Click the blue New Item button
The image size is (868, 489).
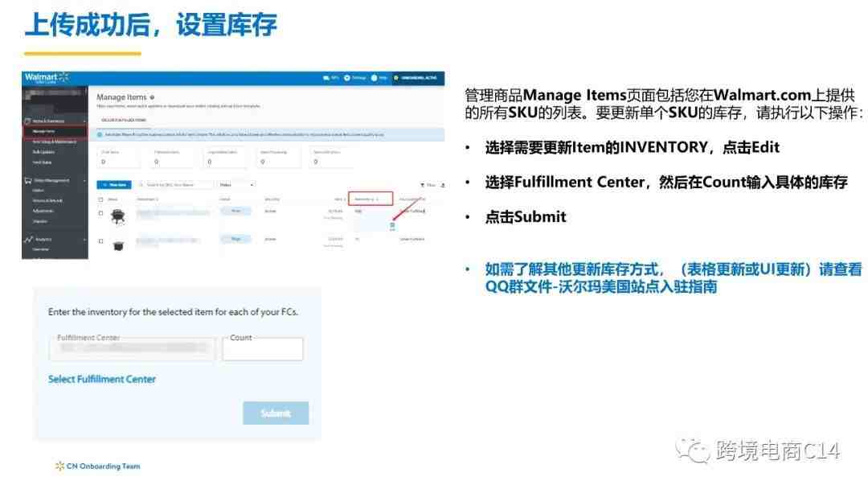coord(114,185)
